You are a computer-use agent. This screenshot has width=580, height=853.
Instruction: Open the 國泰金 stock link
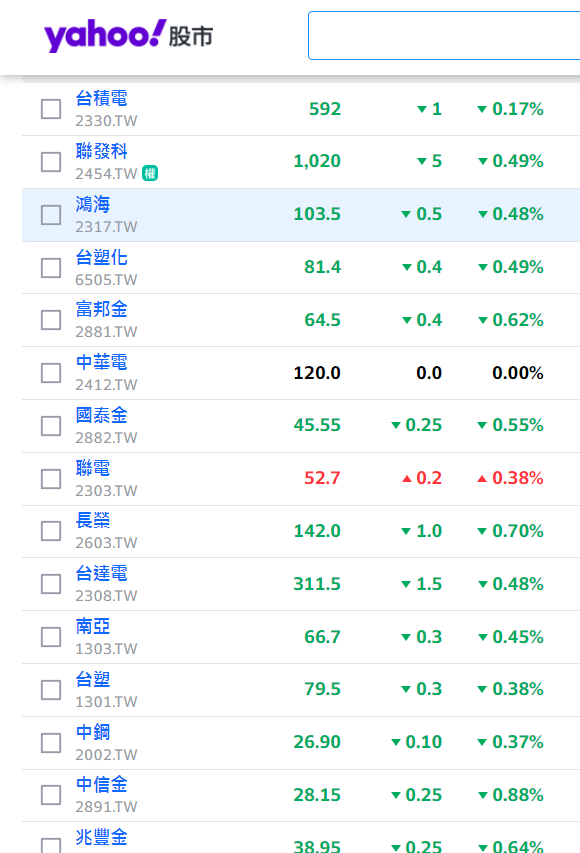(101, 416)
